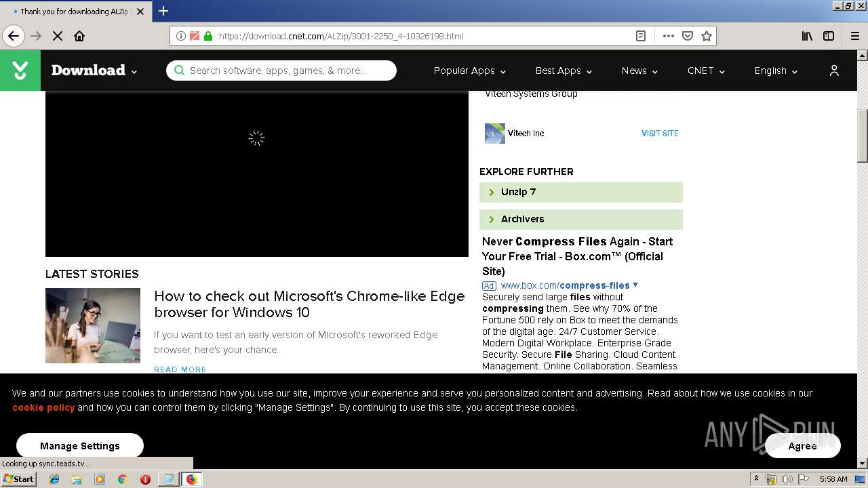
Task: Click show desktop monitor icon in tray
Action: pos(861,479)
